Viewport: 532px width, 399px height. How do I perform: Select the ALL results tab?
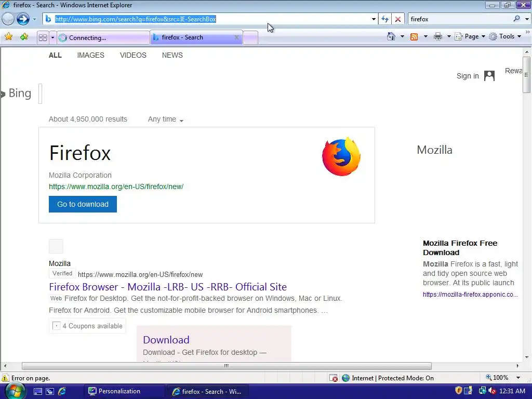pyautogui.click(x=55, y=55)
